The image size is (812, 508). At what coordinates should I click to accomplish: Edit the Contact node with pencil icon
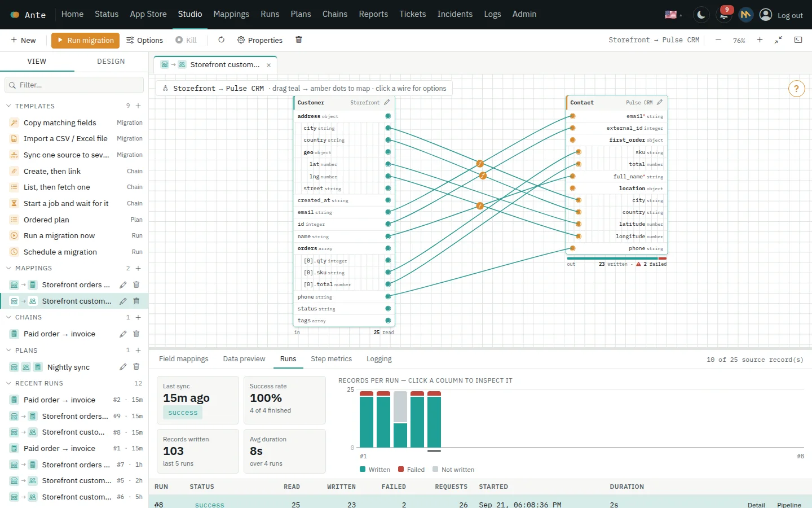(x=660, y=102)
